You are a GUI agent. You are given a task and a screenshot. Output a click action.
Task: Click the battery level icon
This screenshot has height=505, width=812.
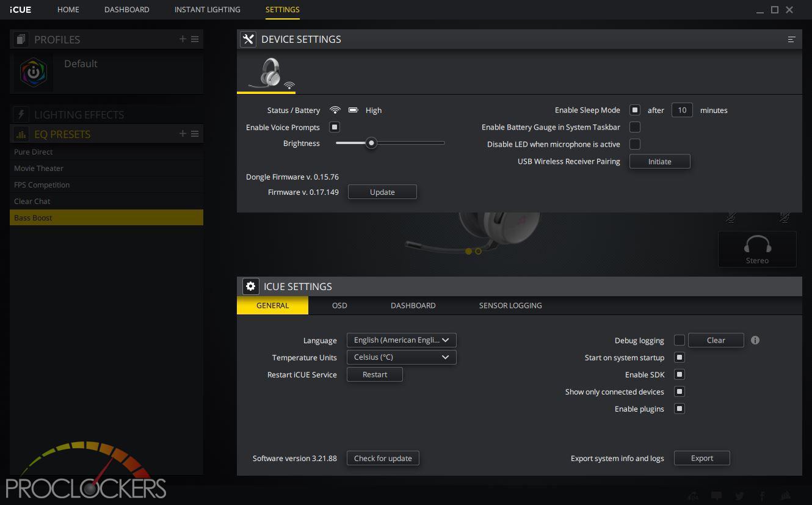coord(353,110)
